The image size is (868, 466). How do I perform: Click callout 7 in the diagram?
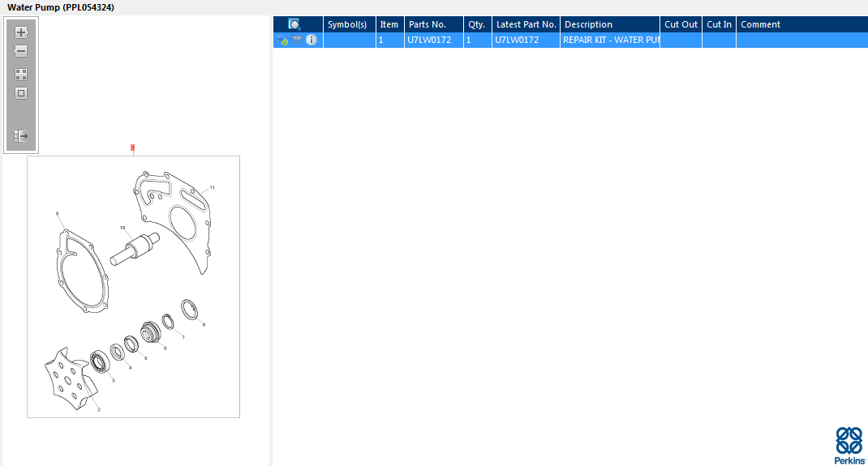[183, 337]
